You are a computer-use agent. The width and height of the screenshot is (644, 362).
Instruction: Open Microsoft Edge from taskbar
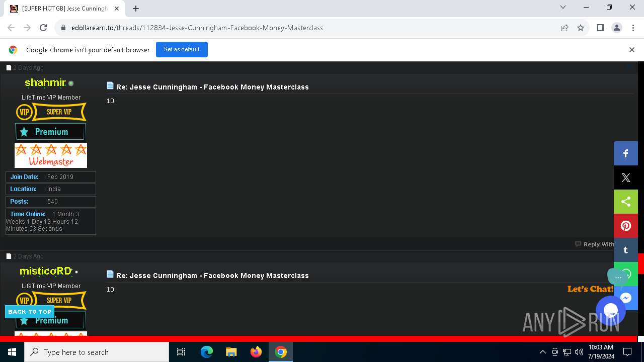[x=207, y=352]
